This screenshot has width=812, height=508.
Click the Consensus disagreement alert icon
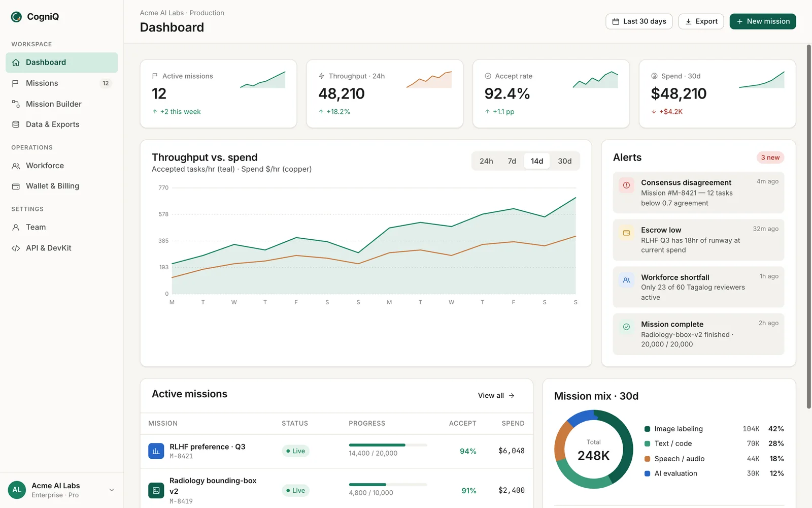626,185
